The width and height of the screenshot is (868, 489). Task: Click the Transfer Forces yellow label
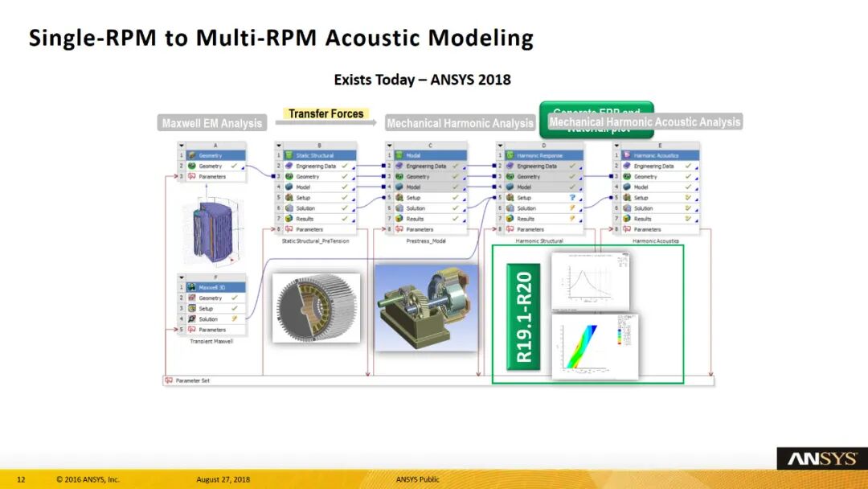click(x=325, y=113)
